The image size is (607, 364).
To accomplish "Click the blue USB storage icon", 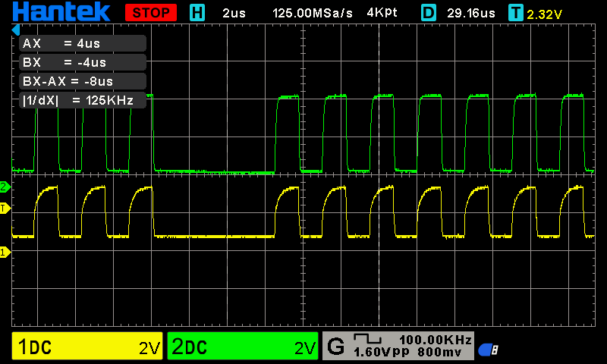I will (488, 350).
